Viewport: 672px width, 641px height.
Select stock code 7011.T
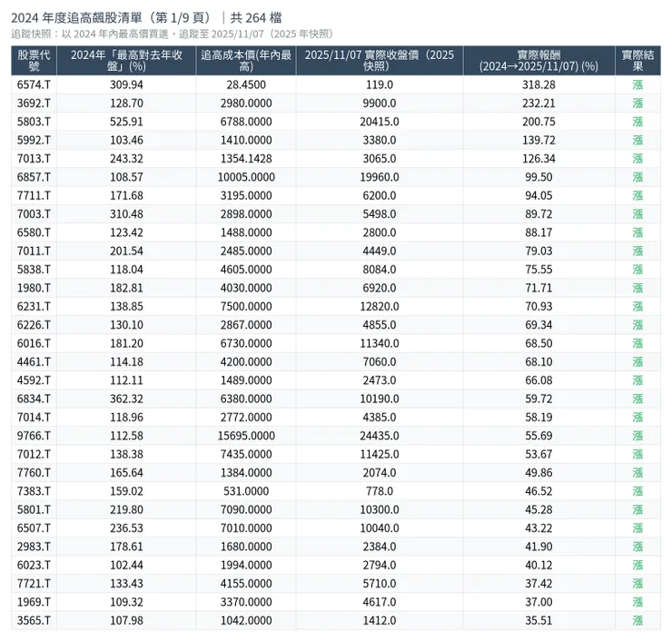(x=34, y=251)
